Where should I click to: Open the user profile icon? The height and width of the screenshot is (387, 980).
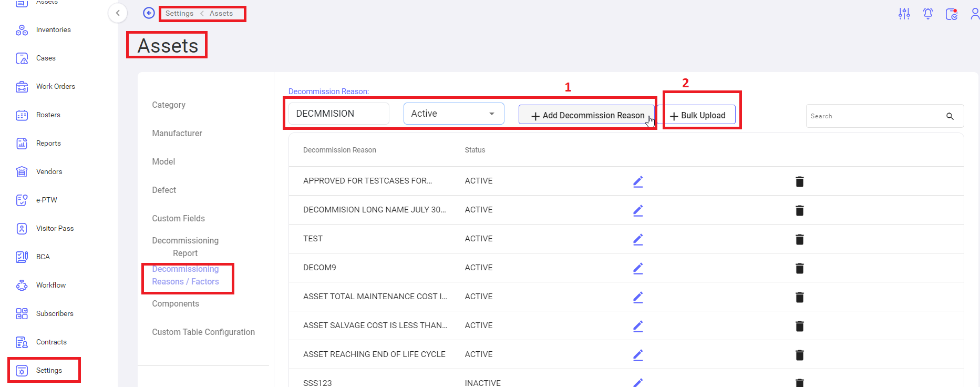975,14
